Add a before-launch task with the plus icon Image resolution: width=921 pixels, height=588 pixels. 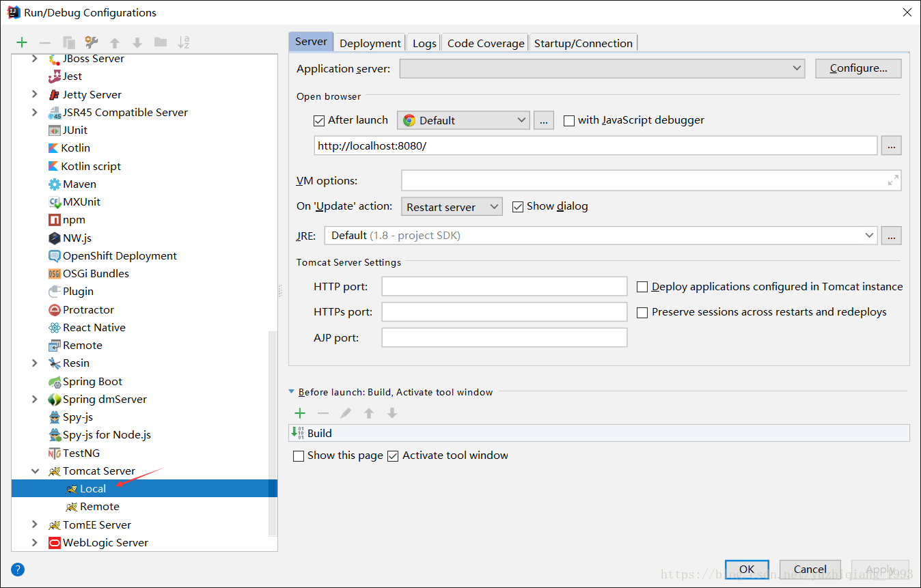[x=299, y=413]
